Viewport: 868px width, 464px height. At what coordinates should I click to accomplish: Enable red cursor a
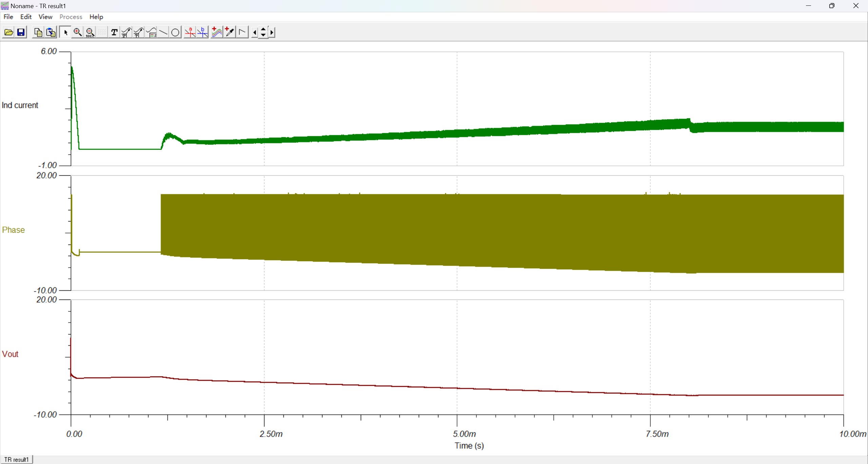(190, 32)
